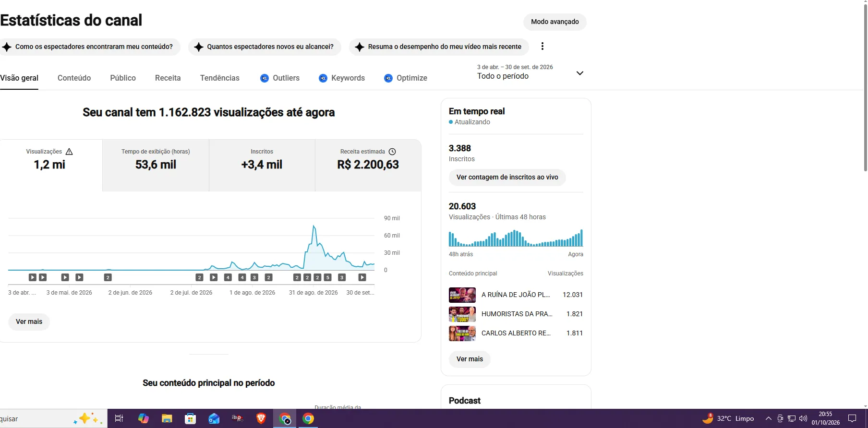Click the 2 marker near 2 de jun. de 2026
The height and width of the screenshot is (428, 868).
point(108,277)
